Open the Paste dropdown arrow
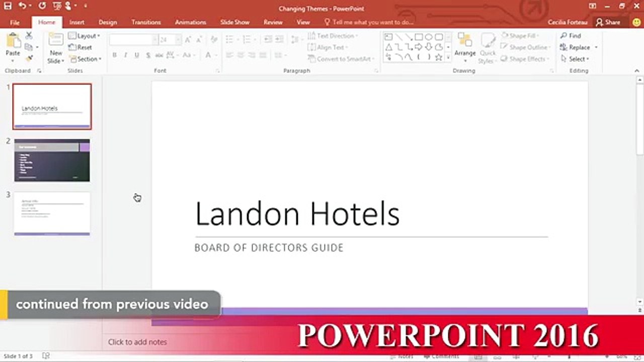644x362 pixels. pos(13,61)
